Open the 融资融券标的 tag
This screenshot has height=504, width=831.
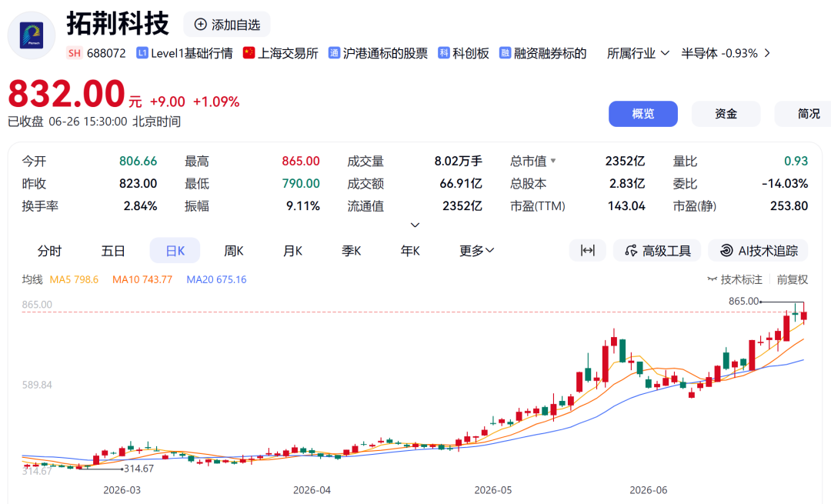[542, 53]
